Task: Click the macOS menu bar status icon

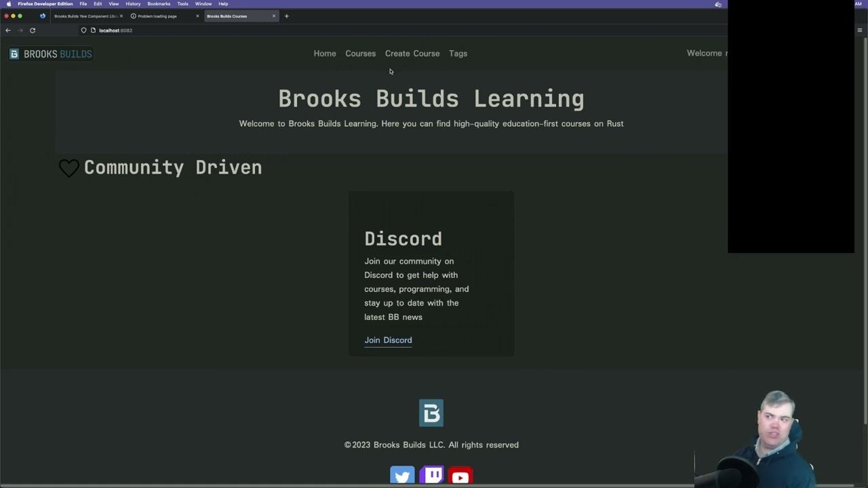Action: point(718,4)
